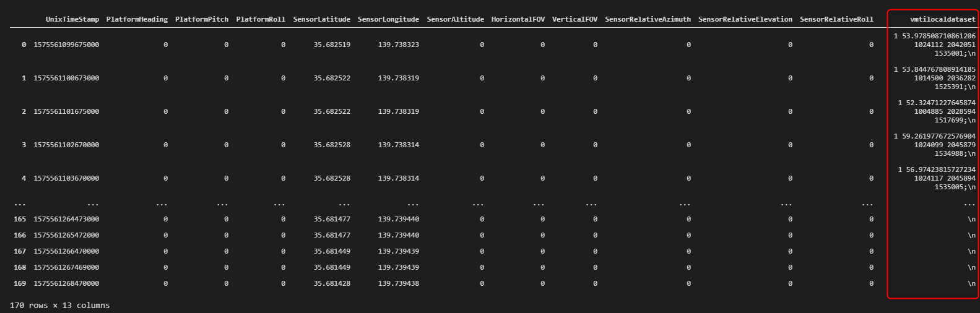Select the SensorAltitude column header

pos(456,19)
